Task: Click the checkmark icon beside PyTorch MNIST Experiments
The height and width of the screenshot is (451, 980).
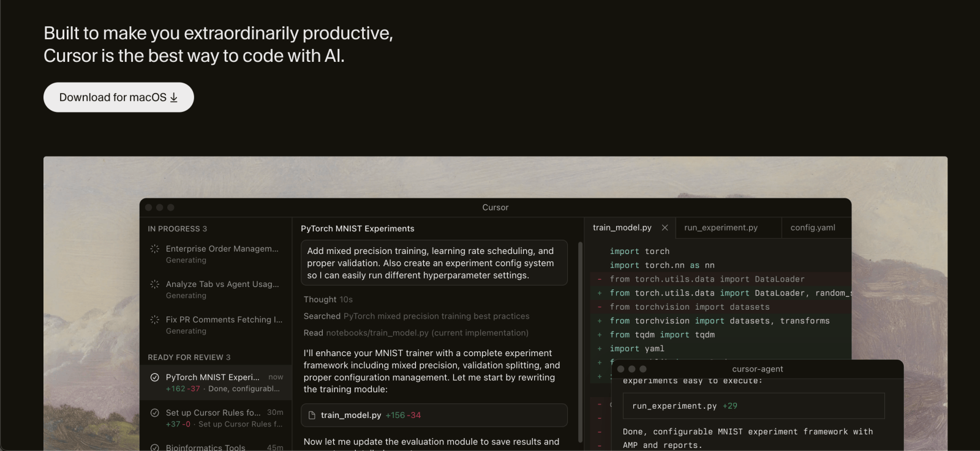Action: (x=155, y=378)
